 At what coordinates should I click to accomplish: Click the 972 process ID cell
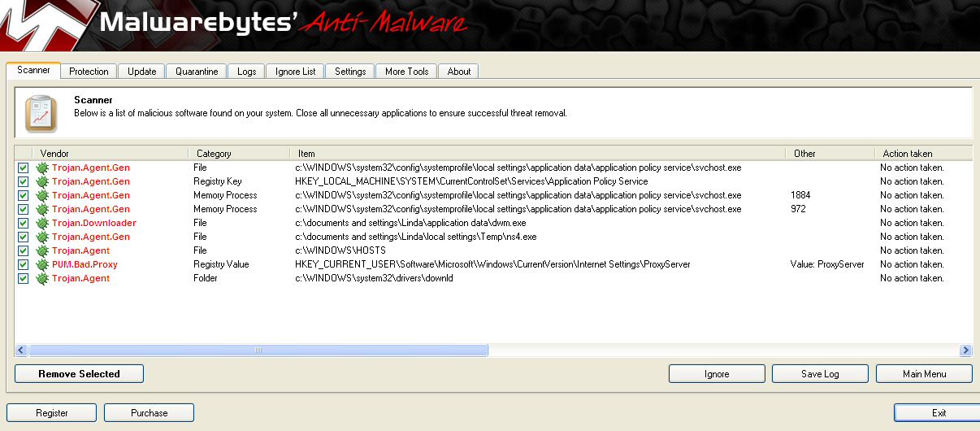(798, 209)
